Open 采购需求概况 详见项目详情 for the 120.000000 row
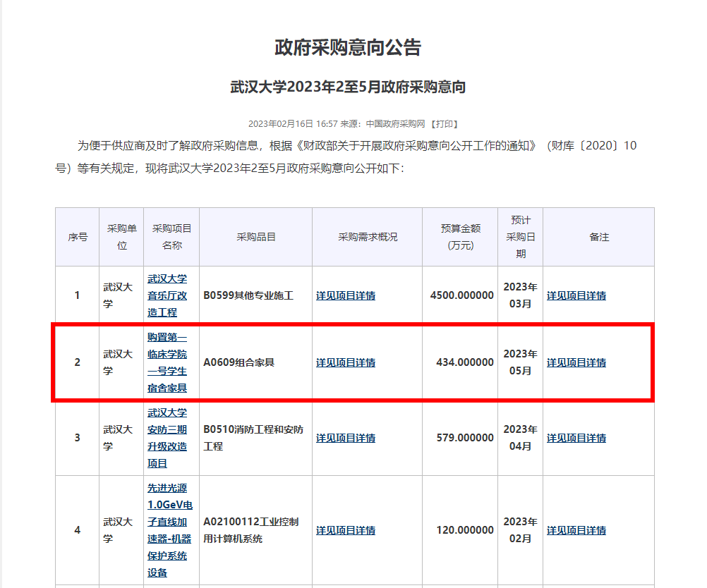707x588 pixels. pos(346,530)
